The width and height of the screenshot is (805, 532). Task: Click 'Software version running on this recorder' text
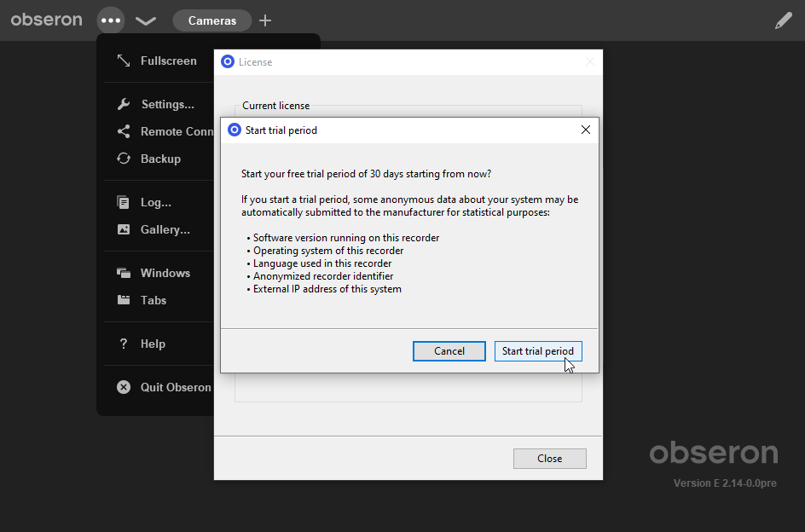pyautogui.click(x=346, y=238)
